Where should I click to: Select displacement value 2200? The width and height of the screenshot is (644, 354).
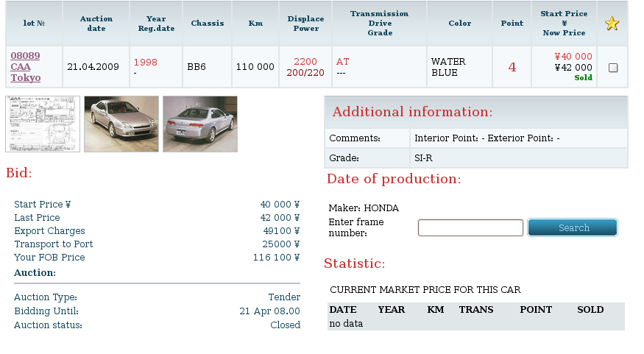point(305,62)
